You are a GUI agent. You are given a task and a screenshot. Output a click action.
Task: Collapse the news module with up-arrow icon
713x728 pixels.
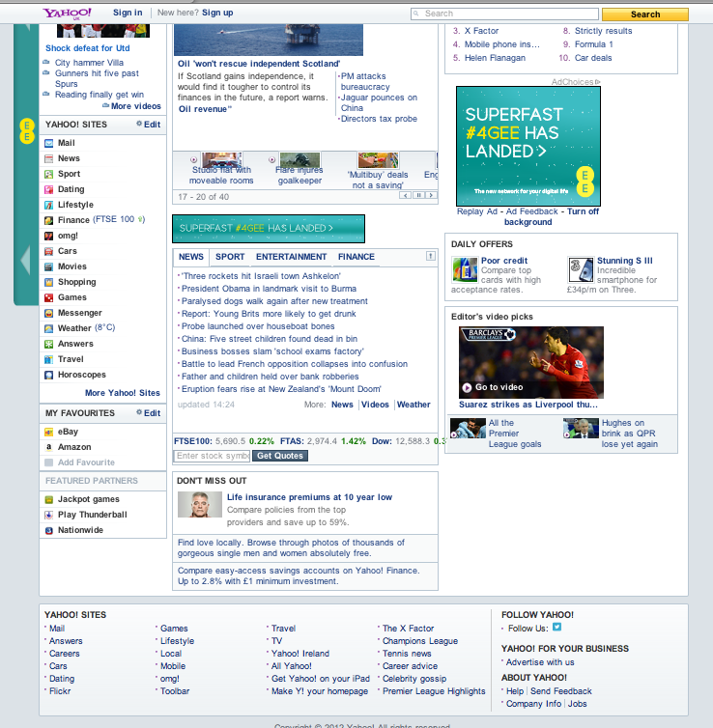pyautogui.click(x=431, y=256)
